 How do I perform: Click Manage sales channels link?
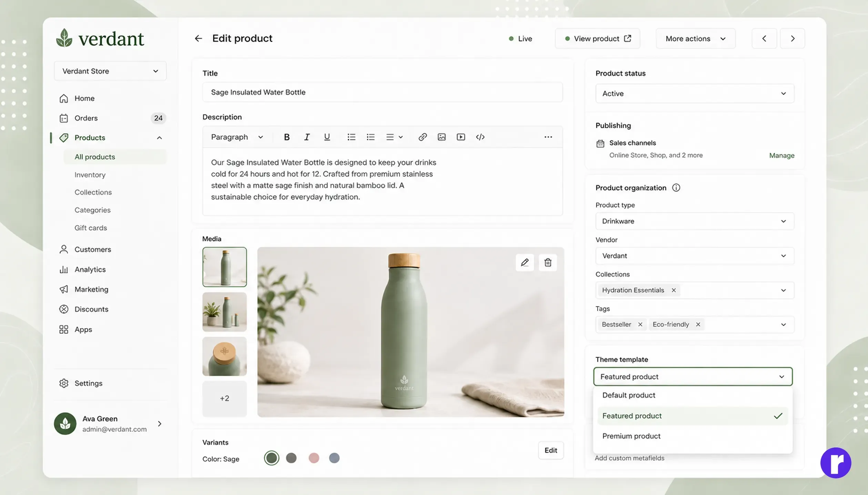781,155
